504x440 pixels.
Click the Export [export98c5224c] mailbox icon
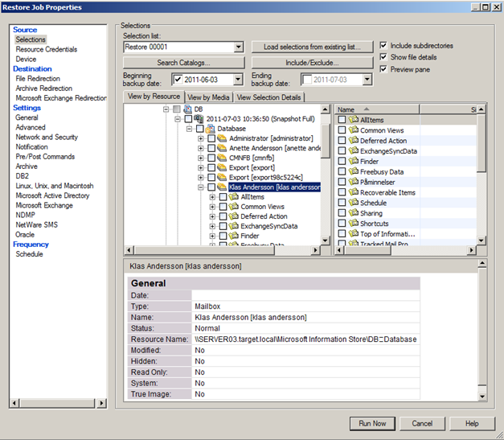(x=222, y=177)
